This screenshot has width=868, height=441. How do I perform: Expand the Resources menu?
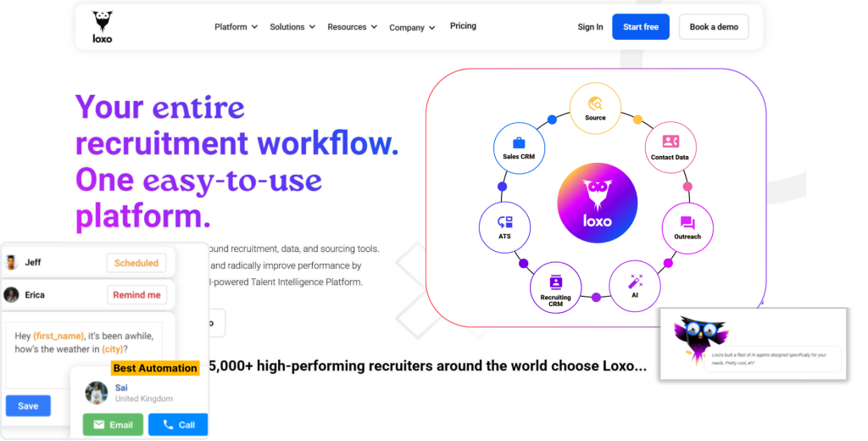point(352,26)
